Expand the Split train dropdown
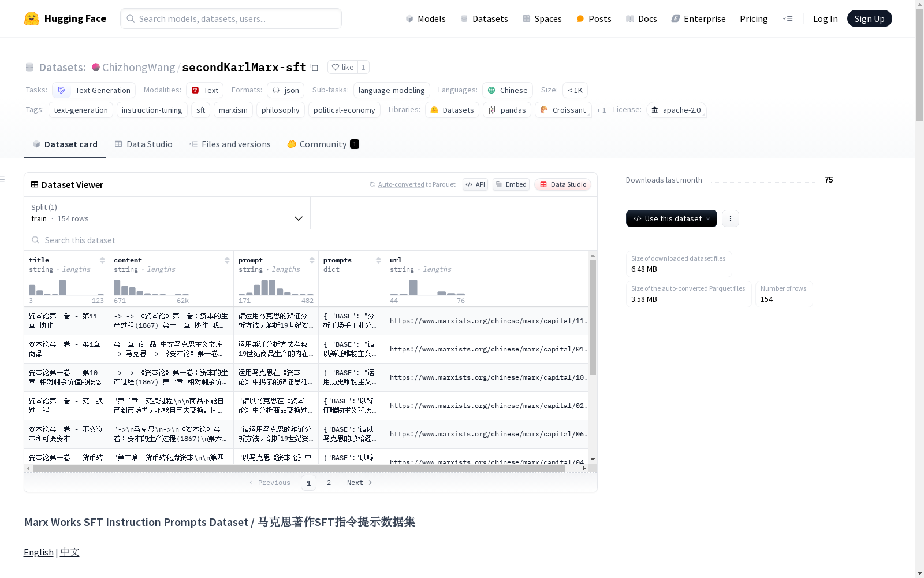The image size is (924, 578). 167,213
